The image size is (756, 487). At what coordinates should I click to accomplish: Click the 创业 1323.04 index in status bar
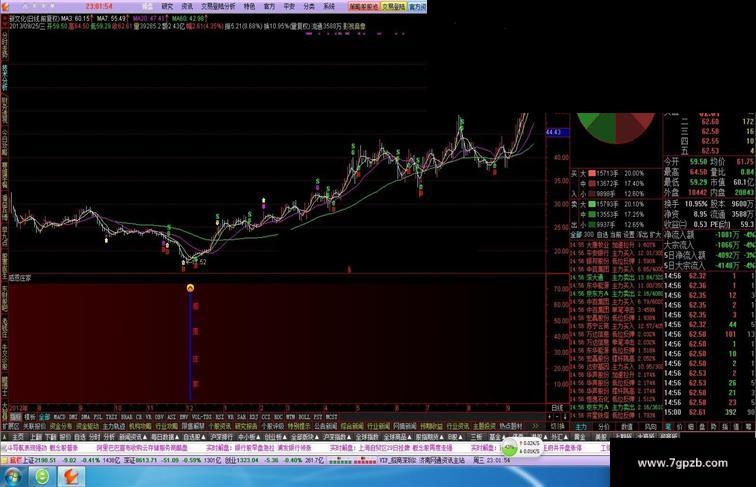point(243,460)
